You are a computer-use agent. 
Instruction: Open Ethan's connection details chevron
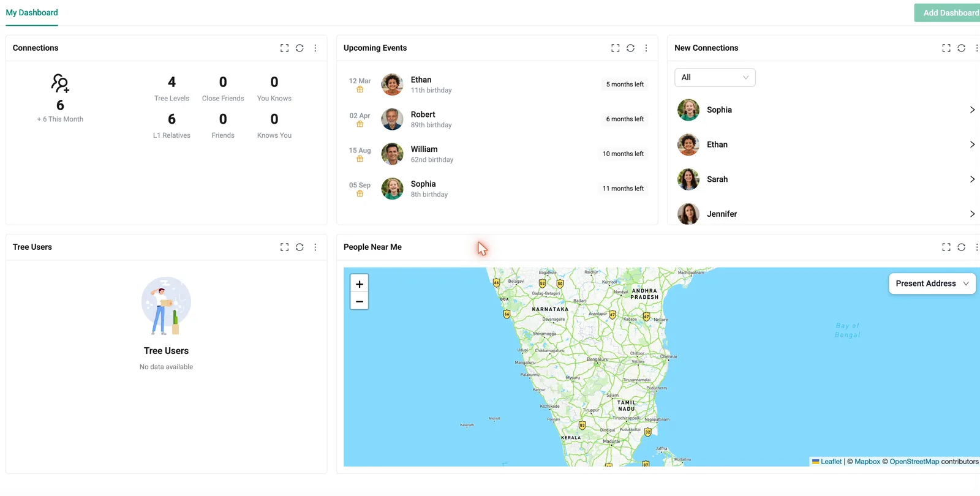972,145
